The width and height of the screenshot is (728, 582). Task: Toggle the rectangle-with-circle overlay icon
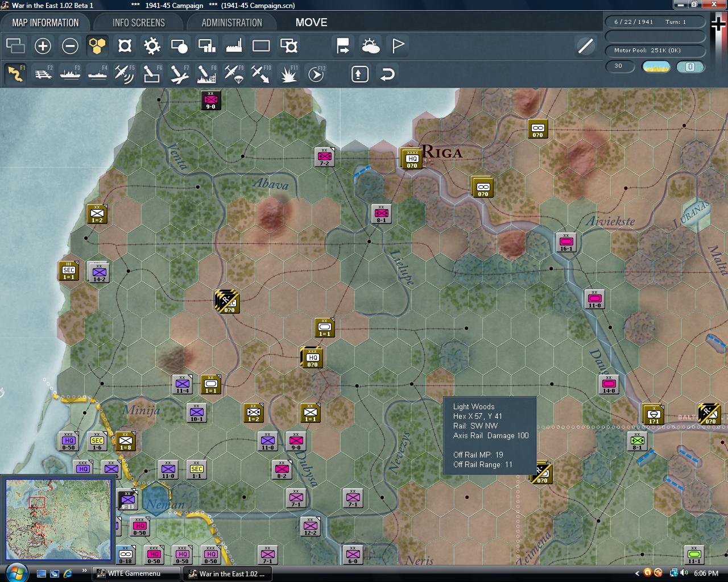pyautogui.click(x=179, y=46)
